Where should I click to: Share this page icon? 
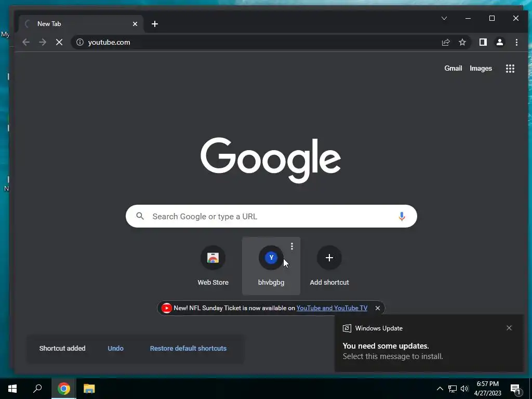[445, 43]
